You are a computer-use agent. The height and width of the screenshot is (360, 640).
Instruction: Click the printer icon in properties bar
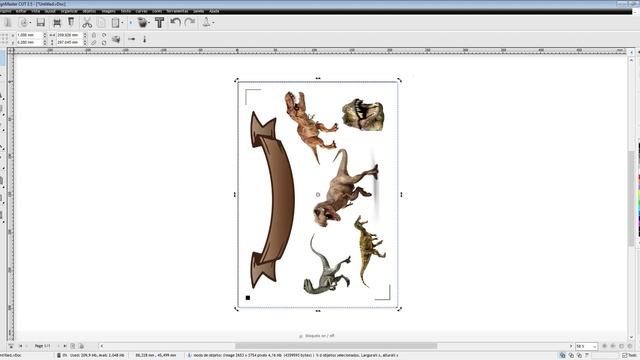click(x=116, y=39)
